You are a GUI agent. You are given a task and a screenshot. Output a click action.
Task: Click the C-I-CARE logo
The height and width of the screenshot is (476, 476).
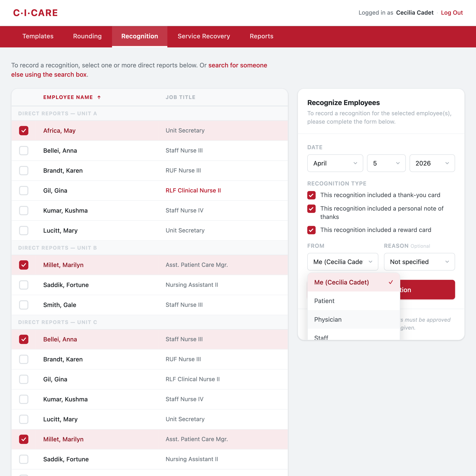tap(35, 13)
